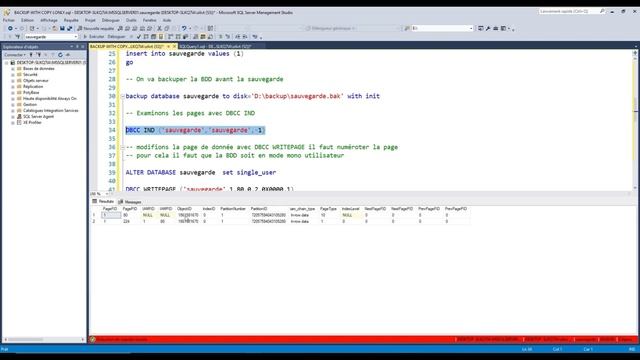This screenshot has width=640, height=360.
Task: Select Haute disponibilité Always On item
Action: (49, 98)
